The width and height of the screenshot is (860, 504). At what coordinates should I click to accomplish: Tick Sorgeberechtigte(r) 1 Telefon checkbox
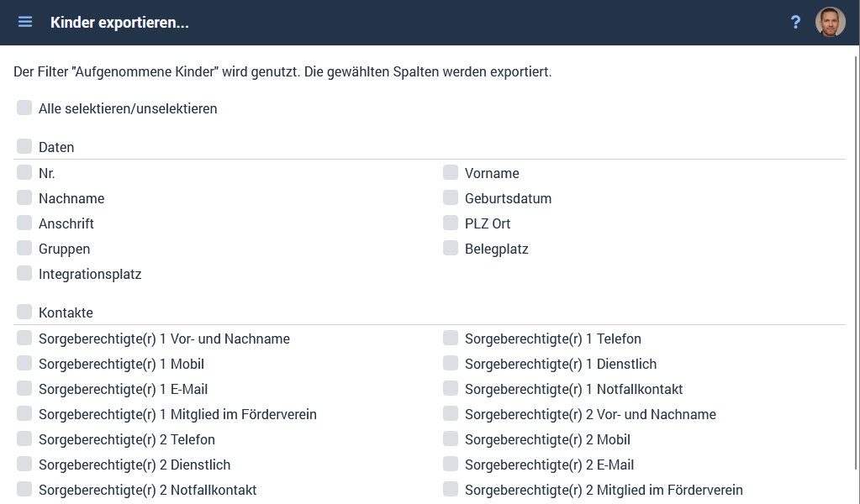451,338
